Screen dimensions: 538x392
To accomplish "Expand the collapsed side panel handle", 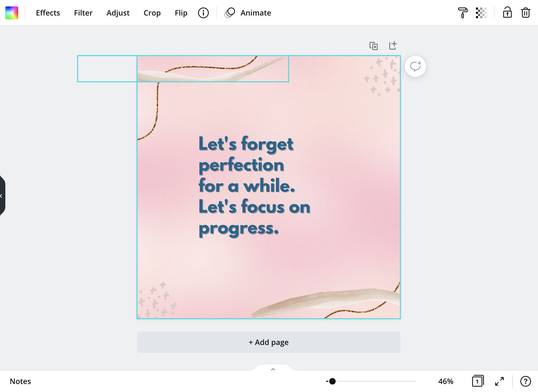I will click(2, 196).
